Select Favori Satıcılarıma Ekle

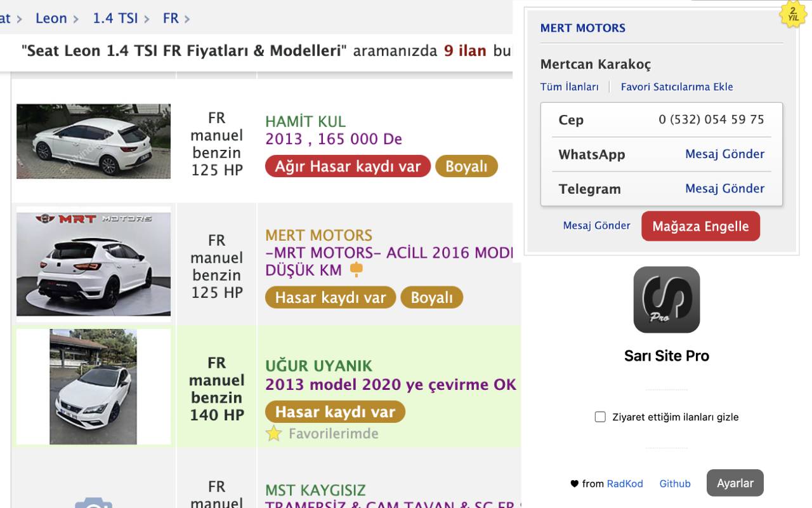coord(677,87)
